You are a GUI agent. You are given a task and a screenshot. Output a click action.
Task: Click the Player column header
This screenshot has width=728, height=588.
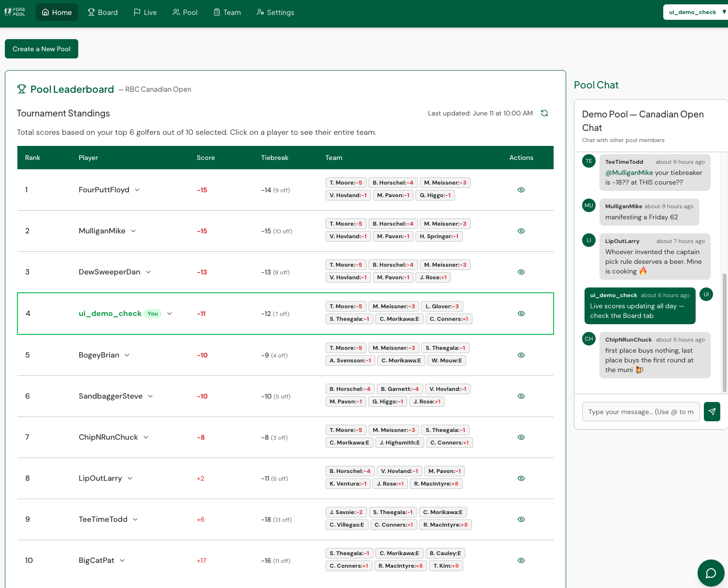pos(88,158)
